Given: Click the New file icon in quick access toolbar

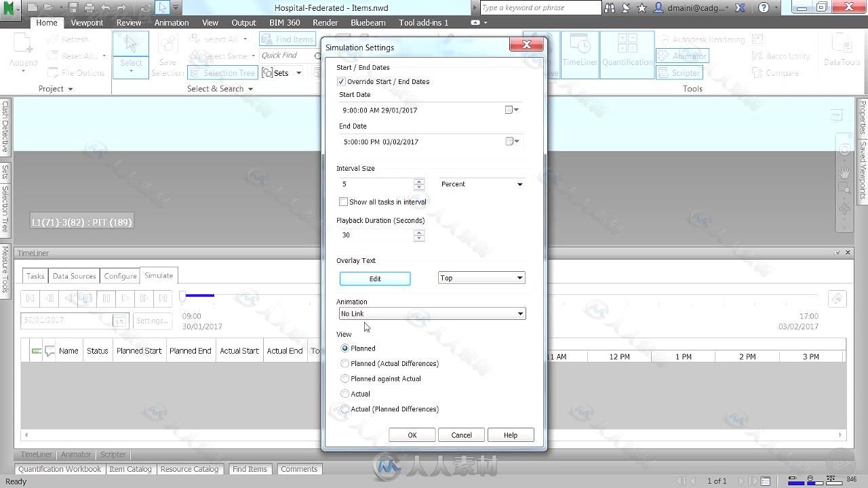Looking at the screenshot, I should pyautogui.click(x=31, y=8).
